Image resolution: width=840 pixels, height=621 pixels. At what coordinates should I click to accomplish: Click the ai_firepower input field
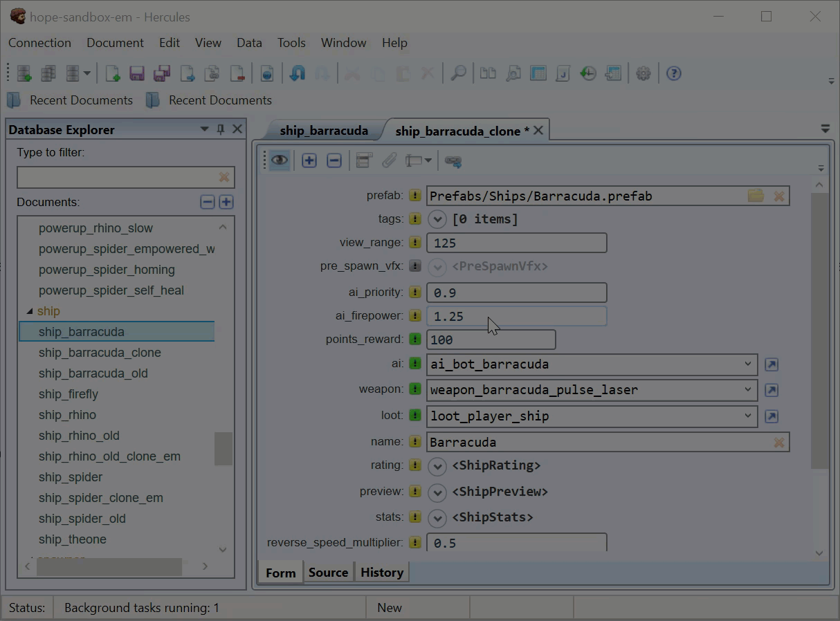517,316
